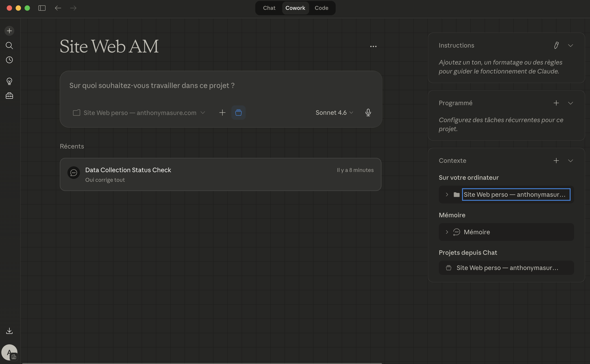Click the microphone dictation icon
Viewport: 590px width, 364px height.
tap(368, 112)
